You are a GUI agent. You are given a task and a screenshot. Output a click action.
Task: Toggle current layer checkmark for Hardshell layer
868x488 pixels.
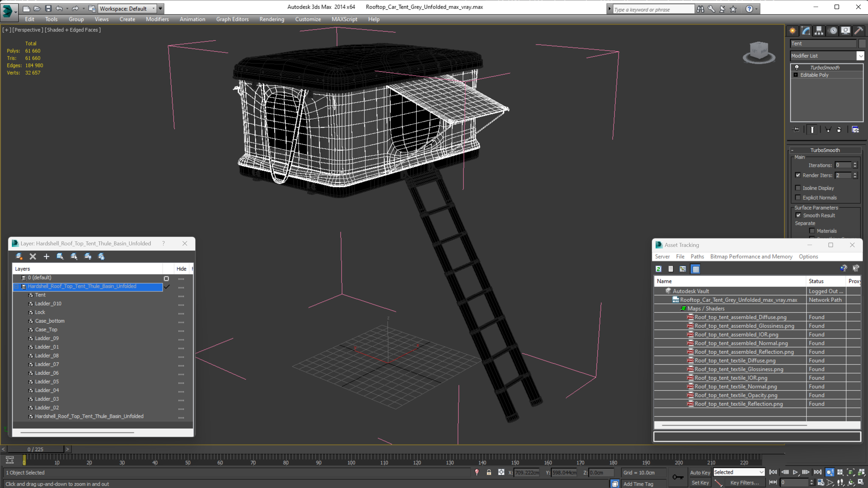click(167, 287)
